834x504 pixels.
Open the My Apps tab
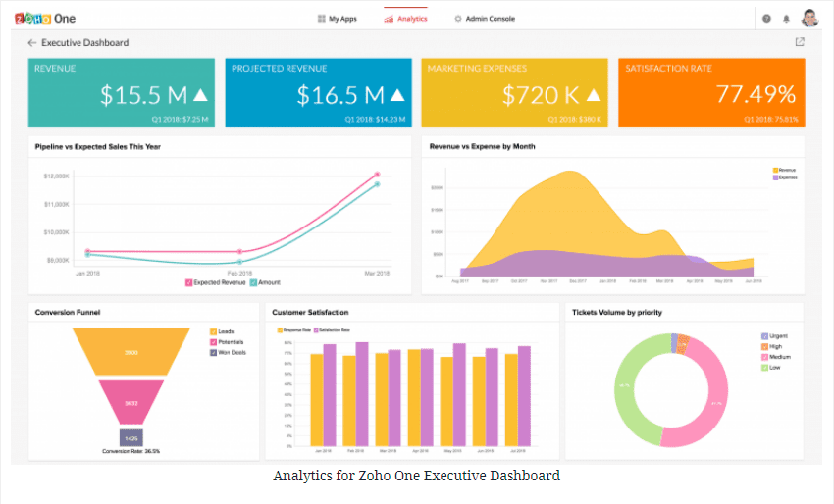click(x=343, y=19)
